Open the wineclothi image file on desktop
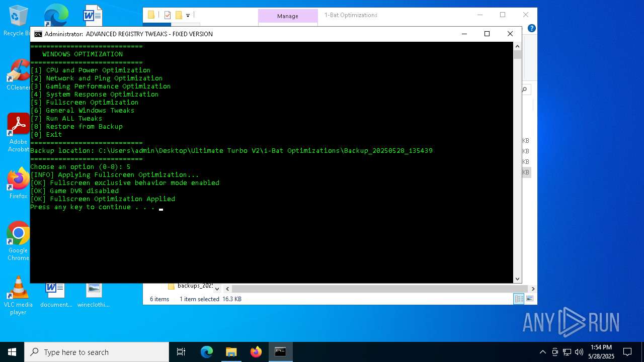The width and height of the screenshot is (644, 362). click(x=94, y=296)
